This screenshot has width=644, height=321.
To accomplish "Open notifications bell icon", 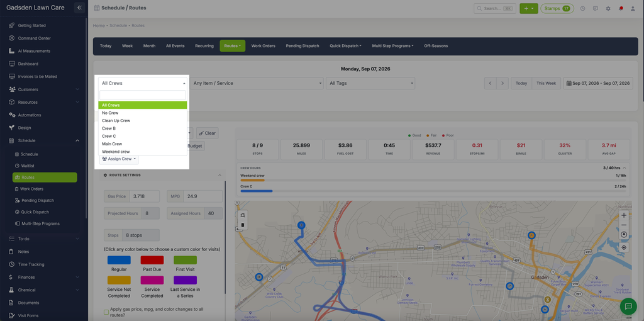I will click(621, 8).
